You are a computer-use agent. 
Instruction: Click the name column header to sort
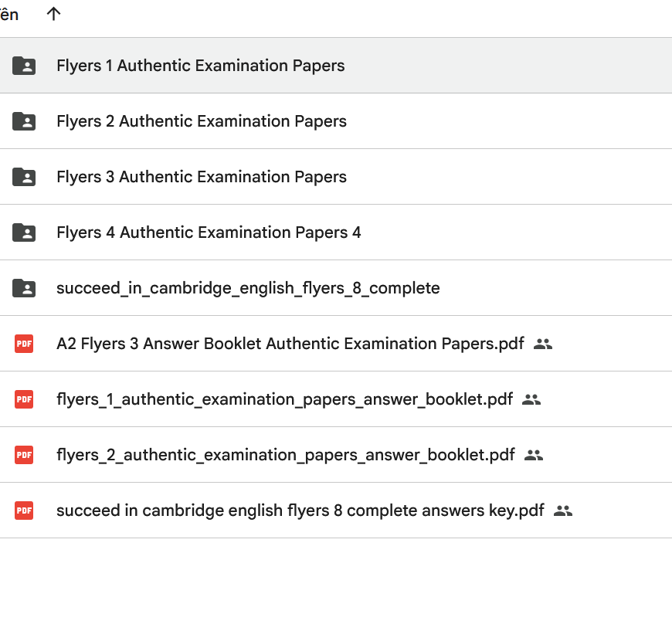9,14
